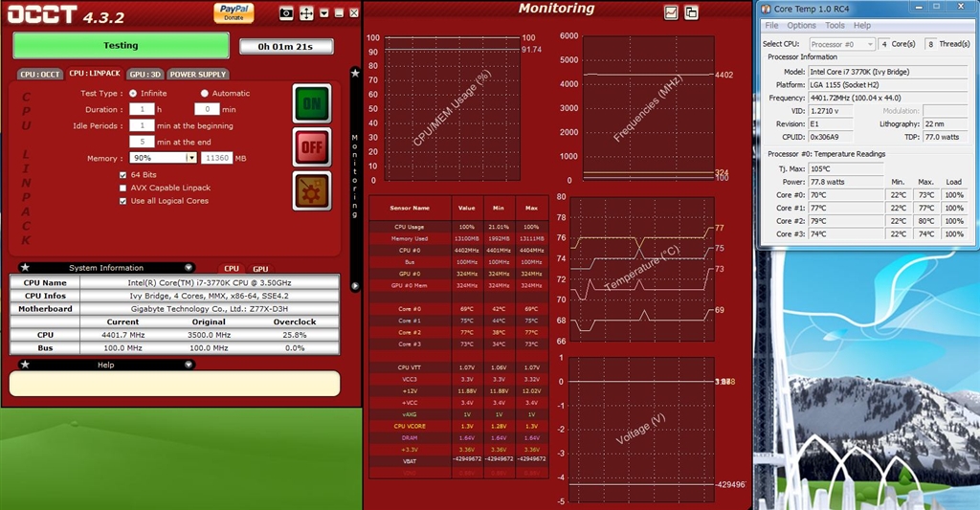Image resolution: width=980 pixels, height=510 pixels.
Task: Click the Core #2 sensor row in OCCT
Action: pos(458,332)
